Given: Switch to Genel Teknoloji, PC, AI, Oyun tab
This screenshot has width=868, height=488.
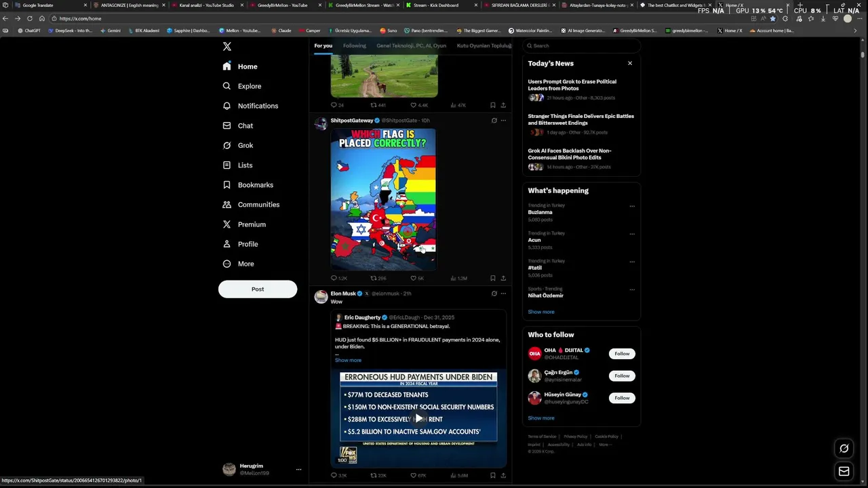Looking at the screenshot, I should [411, 45].
